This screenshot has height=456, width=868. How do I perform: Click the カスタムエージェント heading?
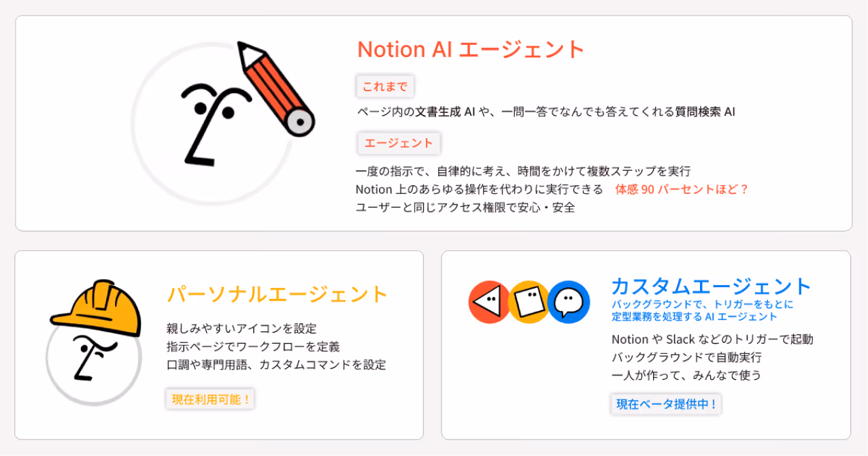pos(712,286)
